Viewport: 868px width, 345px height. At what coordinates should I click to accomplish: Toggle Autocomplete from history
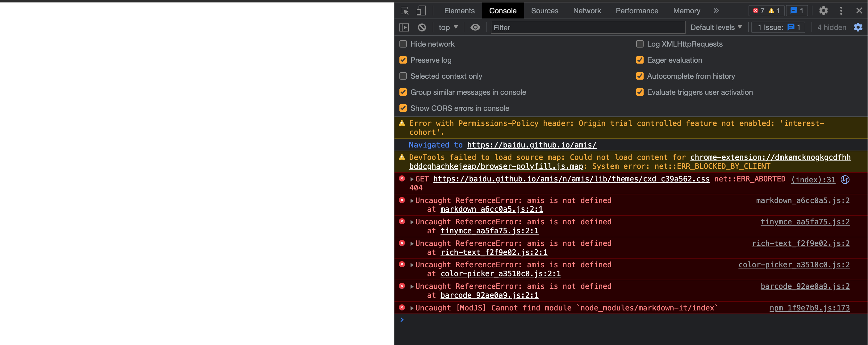640,76
